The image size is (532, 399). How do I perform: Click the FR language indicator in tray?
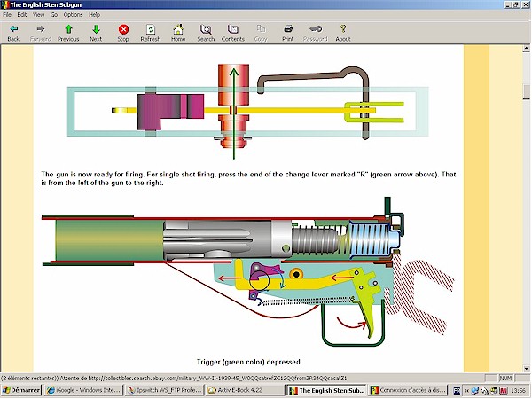457,390
